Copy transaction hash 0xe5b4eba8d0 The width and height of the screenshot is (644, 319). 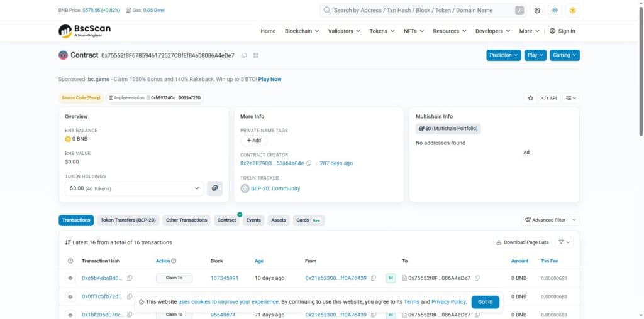pyautogui.click(x=130, y=278)
